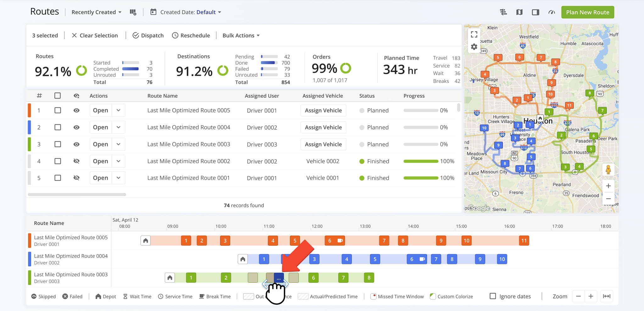Viewport: 644px width, 311px height.
Task: Increase timeline zoom with plus button
Action: point(591,296)
